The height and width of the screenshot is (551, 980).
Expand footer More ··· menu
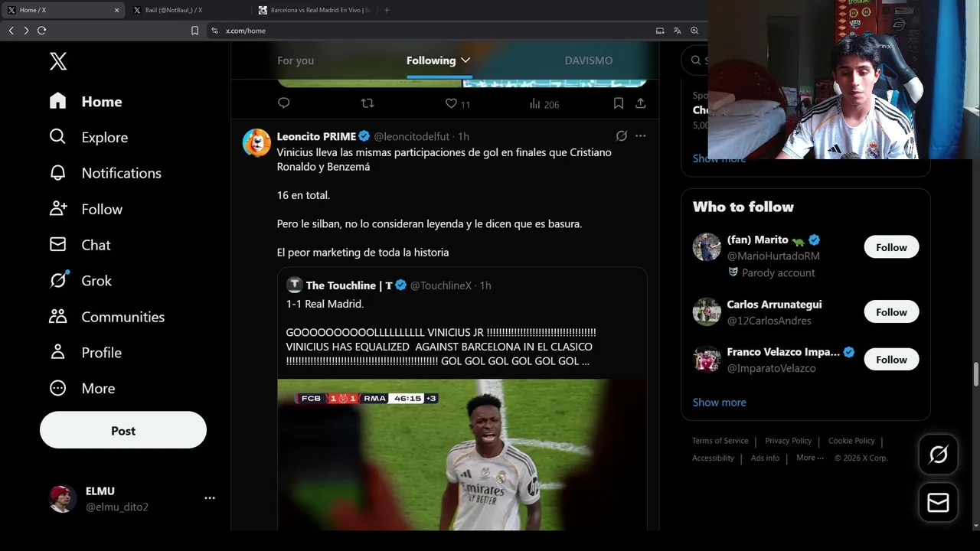point(810,458)
